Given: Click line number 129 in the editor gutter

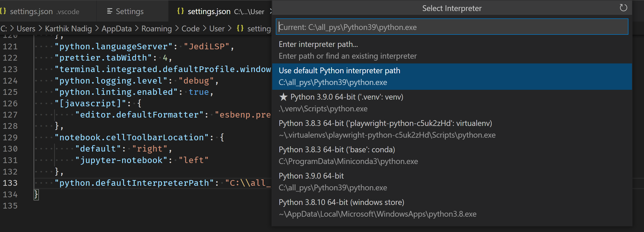Looking at the screenshot, I should coord(10,137).
